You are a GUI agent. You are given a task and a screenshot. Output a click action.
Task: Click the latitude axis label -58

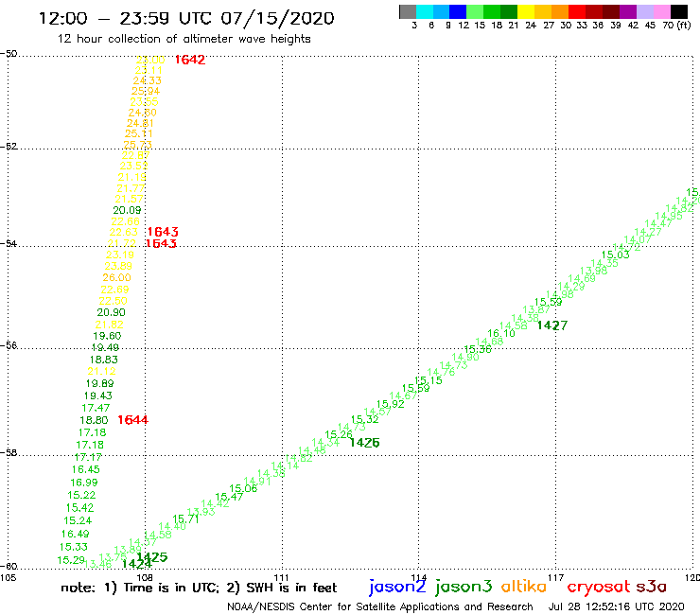pyautogui.click(x=9, y=452)
